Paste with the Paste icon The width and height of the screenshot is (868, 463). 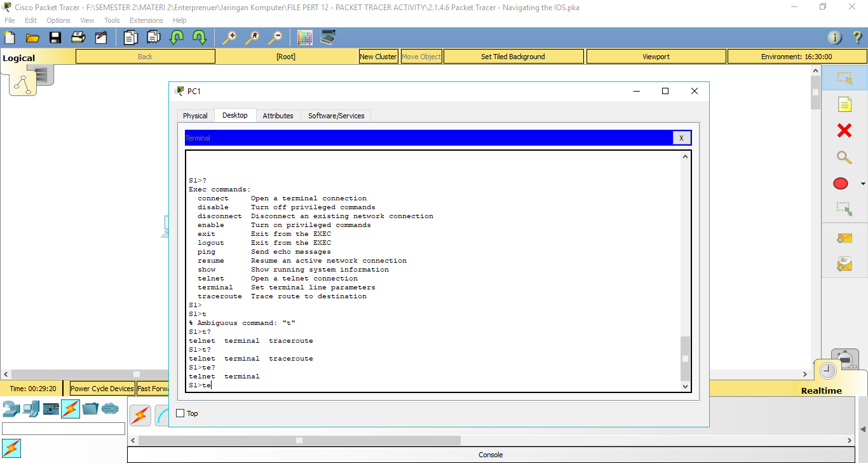tap(154, 38)
